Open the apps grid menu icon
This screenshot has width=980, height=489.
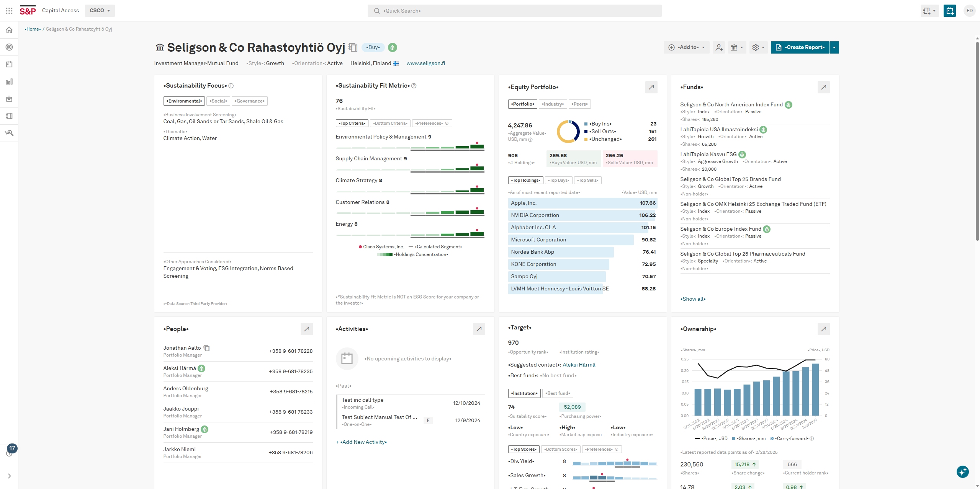coord(9,11)
